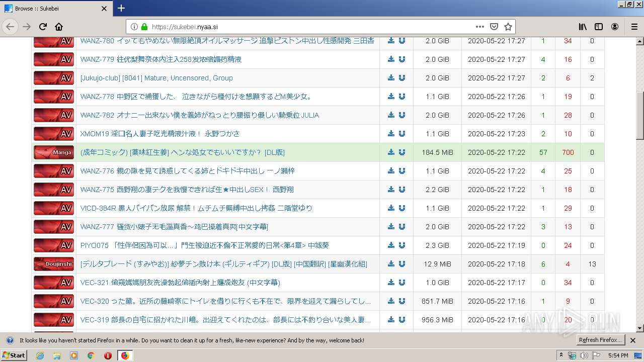Screen dimensions: 644x362
Task: Download torrent file for VEC-321 row
Action: pos(391,283)
